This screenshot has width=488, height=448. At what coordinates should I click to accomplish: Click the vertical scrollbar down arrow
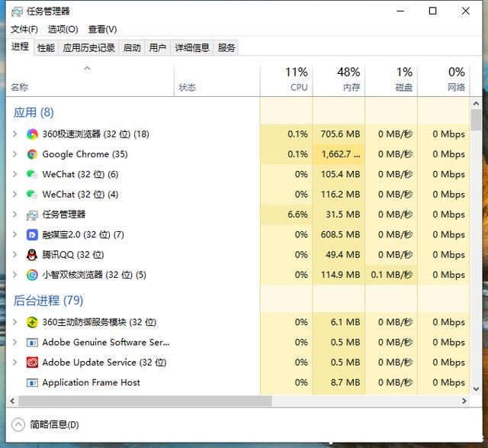476,388
